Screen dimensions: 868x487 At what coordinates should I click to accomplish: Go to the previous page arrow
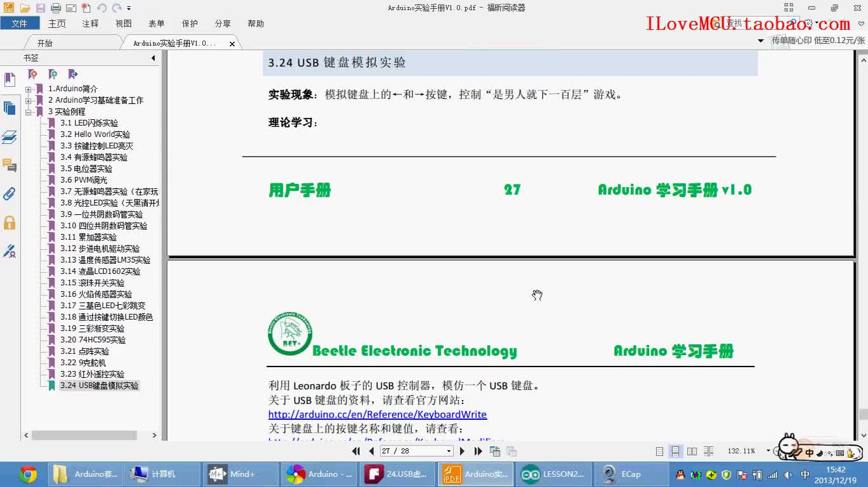(x=372, y=451)
